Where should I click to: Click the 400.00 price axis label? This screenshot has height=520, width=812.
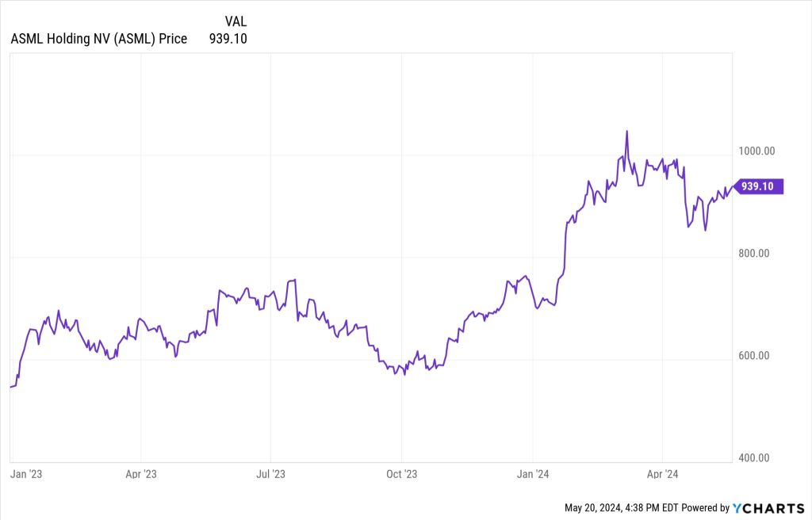coord(753,458)
